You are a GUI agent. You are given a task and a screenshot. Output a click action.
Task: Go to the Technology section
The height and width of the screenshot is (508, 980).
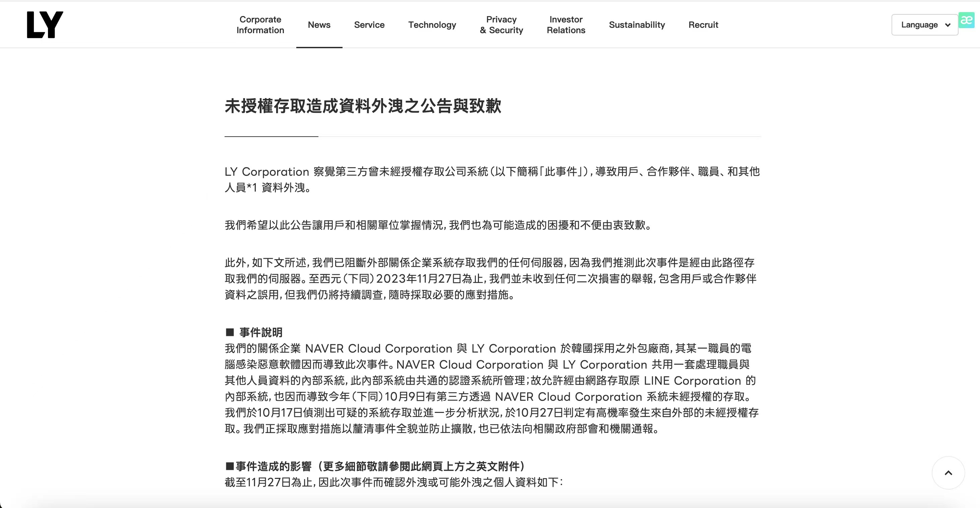[432, 25]
